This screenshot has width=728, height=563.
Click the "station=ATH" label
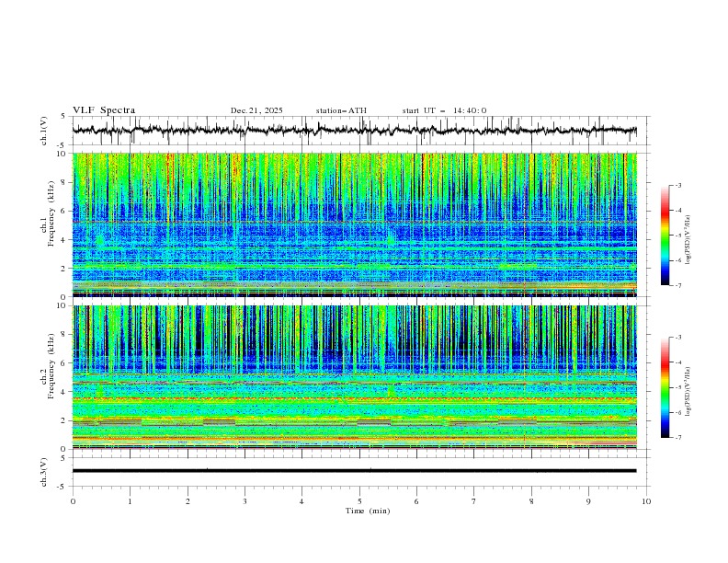pos(341,110)
